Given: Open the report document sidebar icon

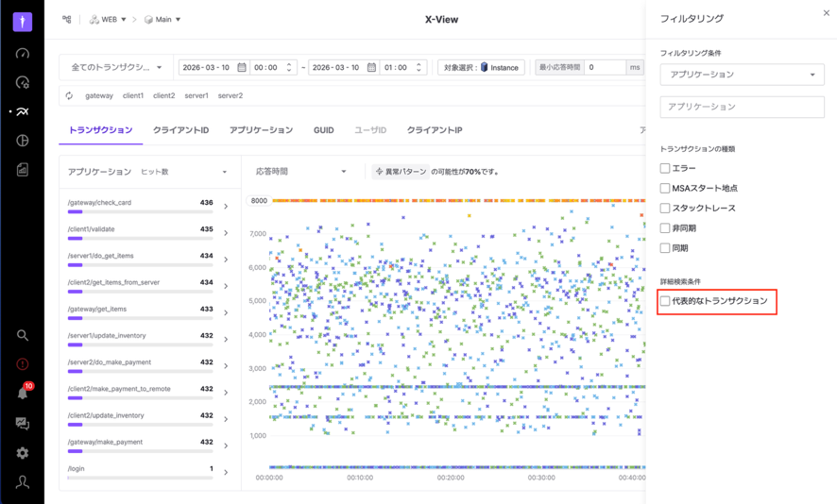Looking at the screenshot, I should (x=23, y=170).
